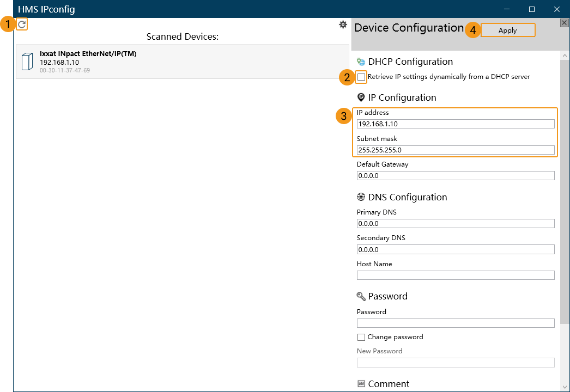Click the configuration panel vertical scrollbar
570x392 pixels.
coord(565,191)
